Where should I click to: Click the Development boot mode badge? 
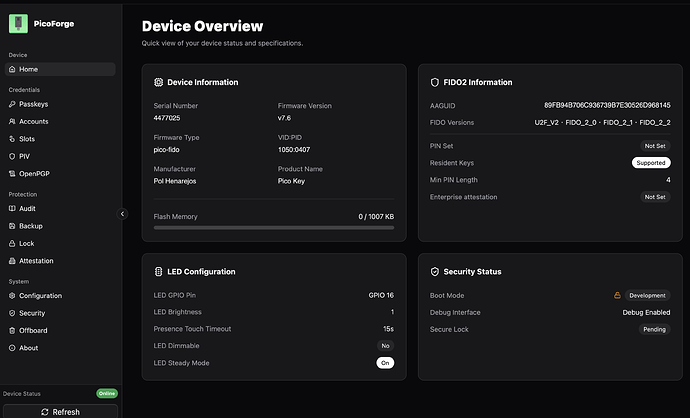647,295
